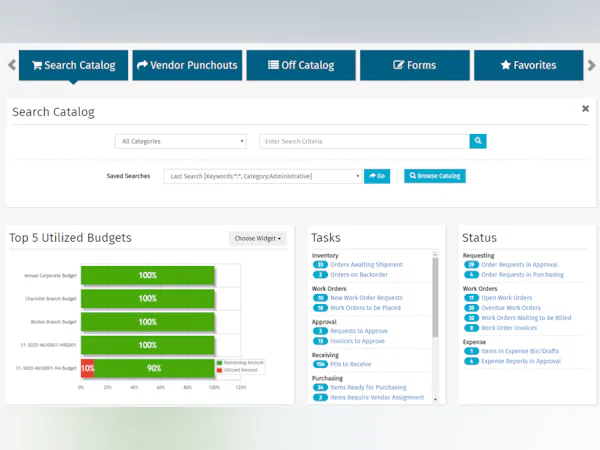
Task: Click the Order Requests in Purchasing badge
Action: (471, 274)
